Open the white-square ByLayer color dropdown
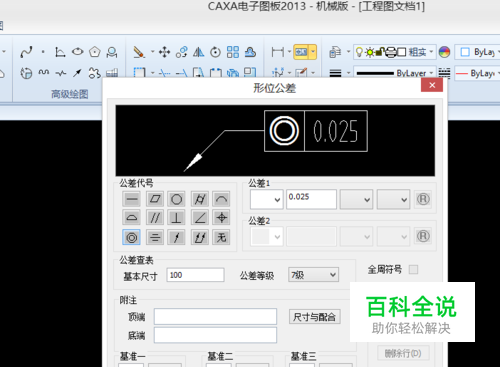This screenshot has width=500, height=367. pyautogui.click(x=478, y=52)
